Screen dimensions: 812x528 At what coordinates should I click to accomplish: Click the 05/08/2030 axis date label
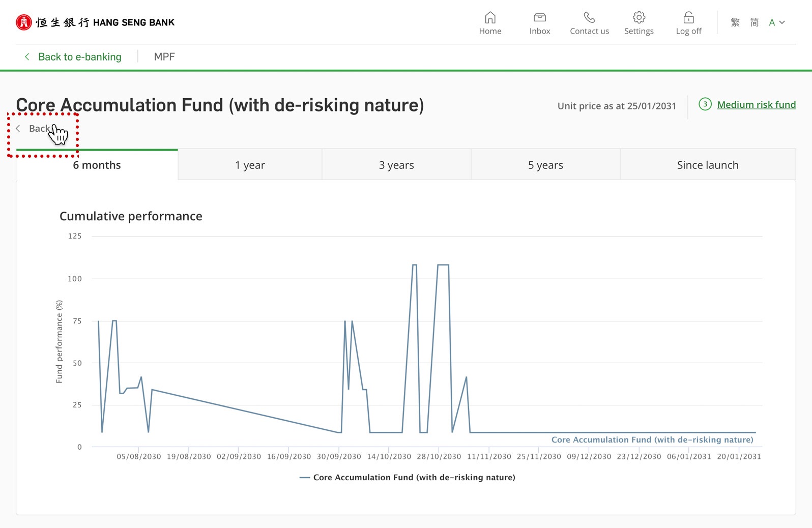pos(139,457)
